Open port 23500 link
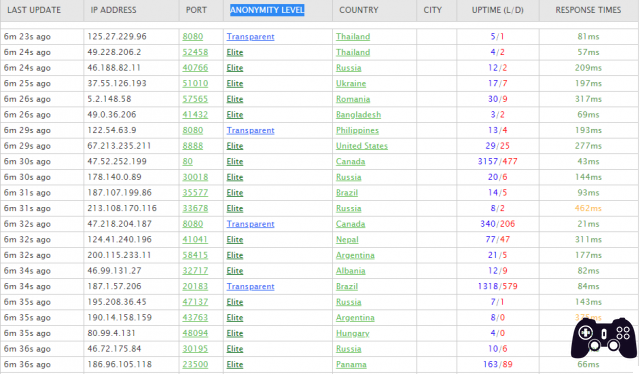This screenshot has width=640, height=374. (195, 364)
